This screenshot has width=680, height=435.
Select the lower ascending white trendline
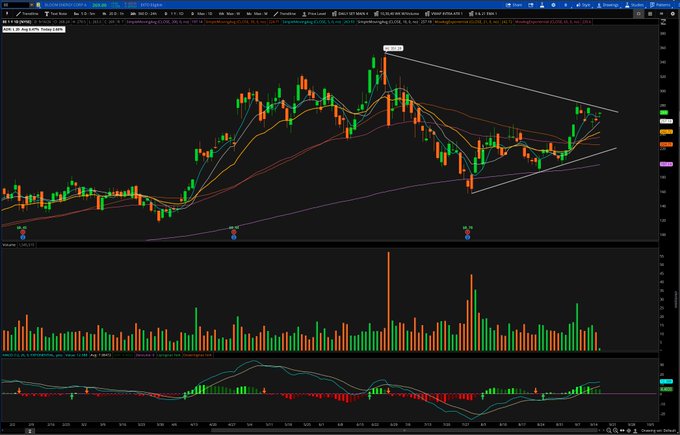click(544, 170)
